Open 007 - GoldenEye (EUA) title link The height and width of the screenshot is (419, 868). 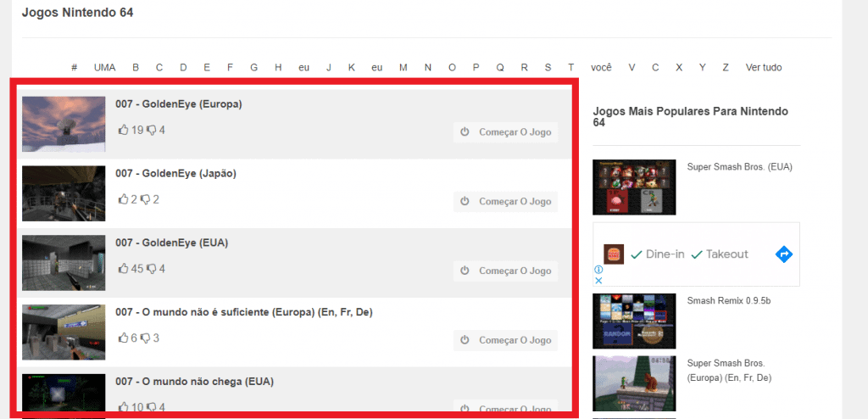click(x=171, y=243)
